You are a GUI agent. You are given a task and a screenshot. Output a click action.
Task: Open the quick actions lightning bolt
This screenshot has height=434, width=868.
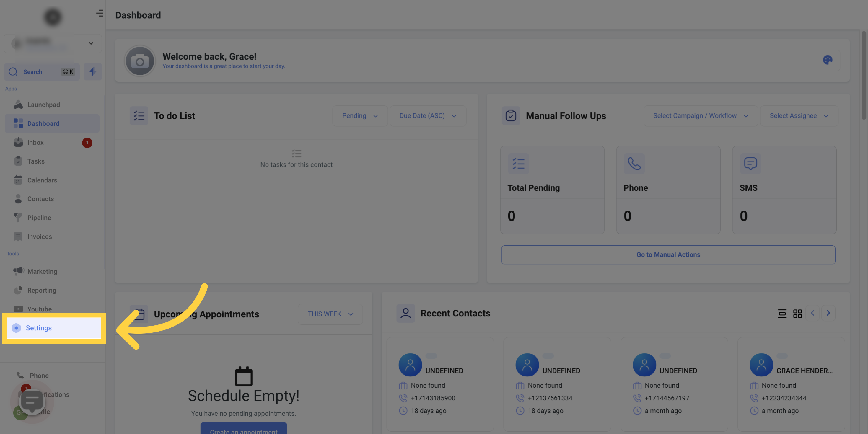(x=93, y=71)
